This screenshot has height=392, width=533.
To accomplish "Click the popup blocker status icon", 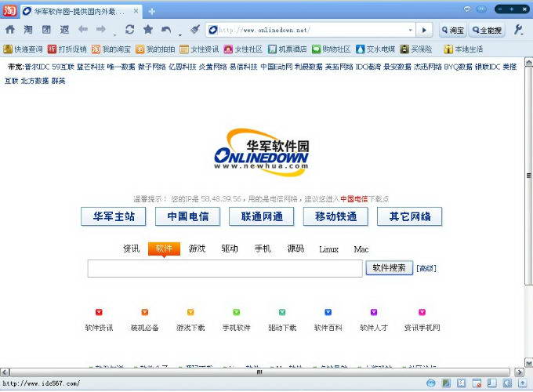I will point(477,383).
